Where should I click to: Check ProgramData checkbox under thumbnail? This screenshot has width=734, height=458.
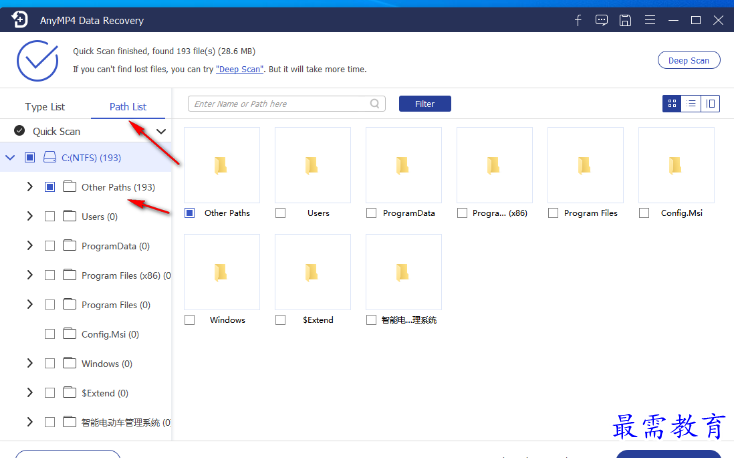(x=371, y=213)
